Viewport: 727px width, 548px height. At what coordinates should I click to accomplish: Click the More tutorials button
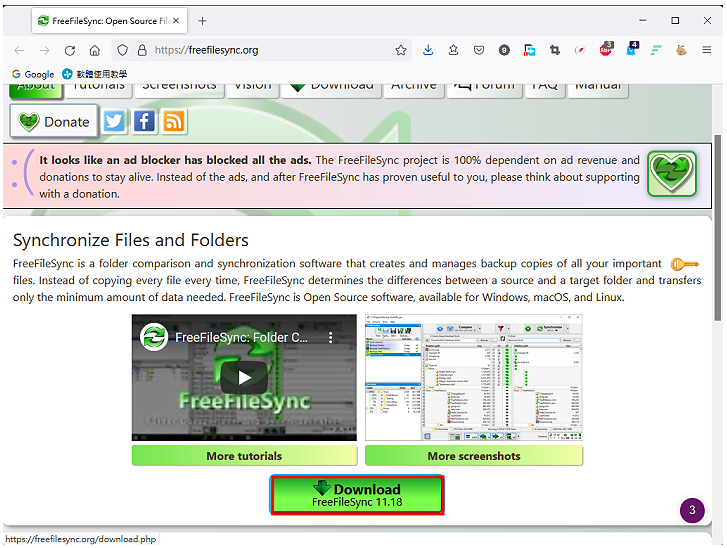[244, 456]
